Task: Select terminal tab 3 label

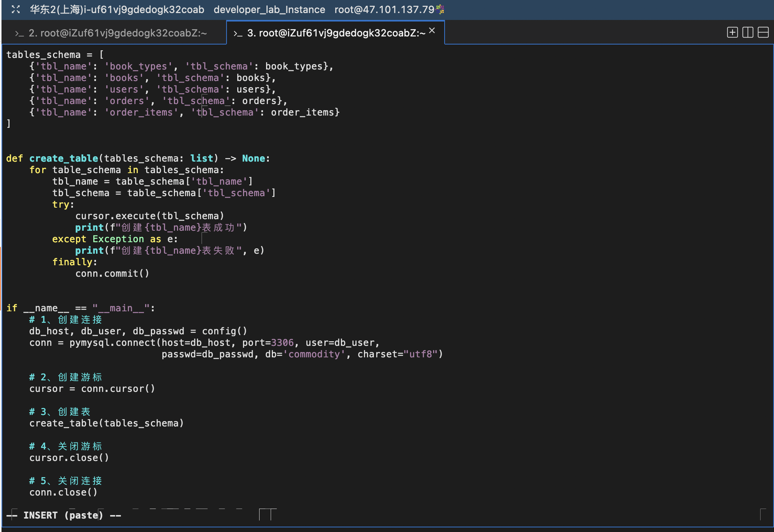Action: (x=336, y=33)
